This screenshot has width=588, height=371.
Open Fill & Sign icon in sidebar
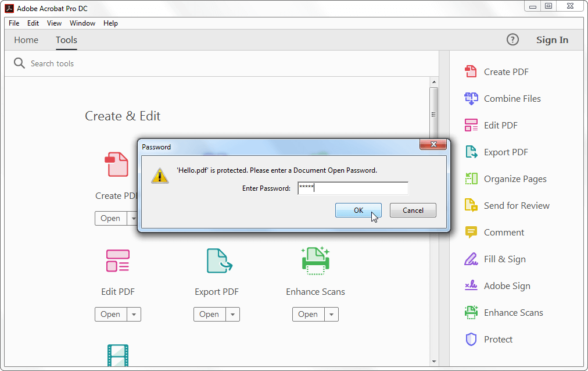point(471,259)
